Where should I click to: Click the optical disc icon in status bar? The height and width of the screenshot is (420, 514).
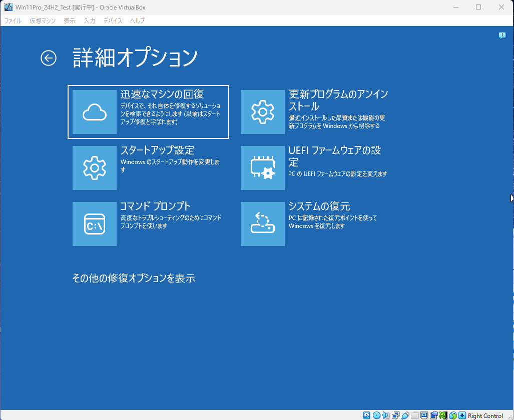click(376, 415)
